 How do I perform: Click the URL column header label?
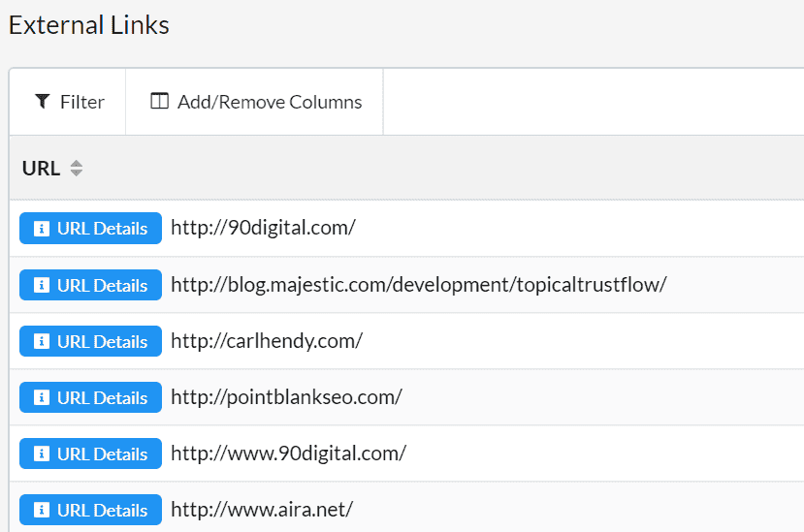click(x=41, y=168)
